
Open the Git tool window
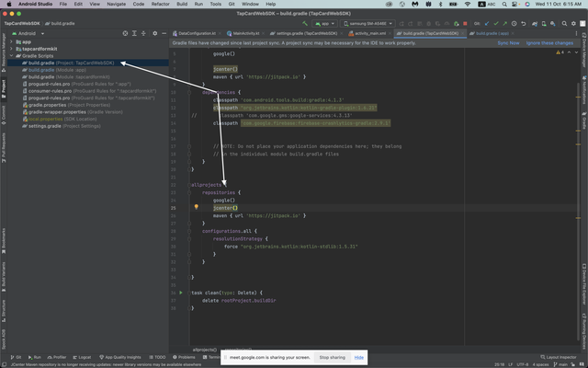tap(16, 357)
